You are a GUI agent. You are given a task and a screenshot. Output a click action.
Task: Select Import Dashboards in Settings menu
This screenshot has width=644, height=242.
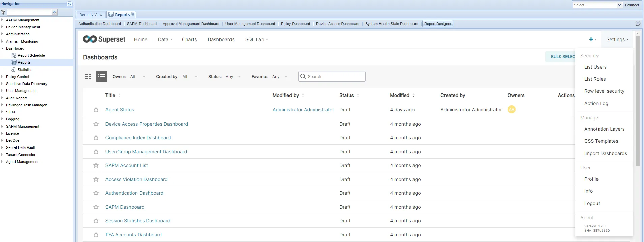pos(606,153)
